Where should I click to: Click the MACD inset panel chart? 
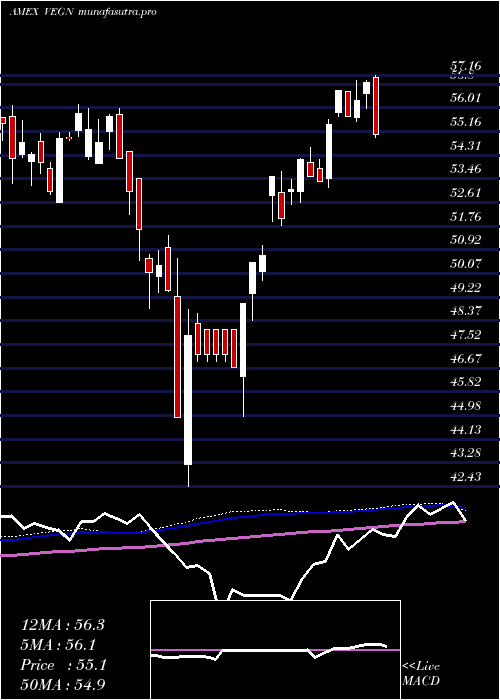(x=275, y=650)
